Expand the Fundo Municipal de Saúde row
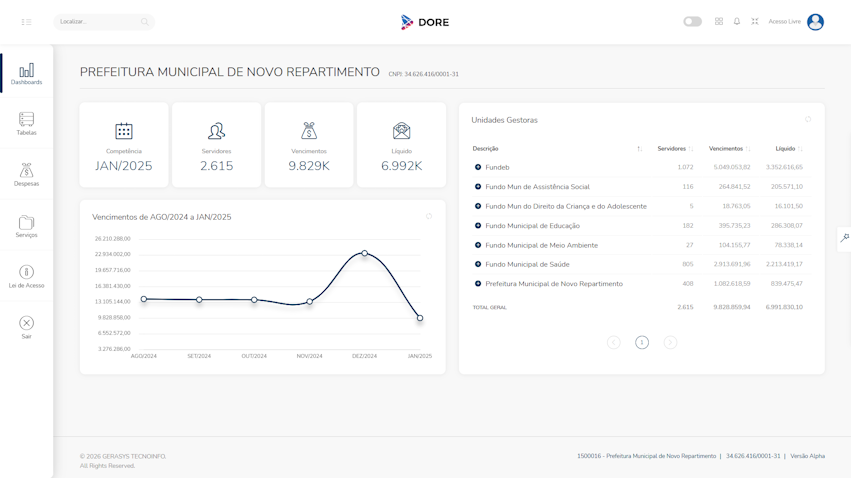Screen dimensions: 851x478 coord(478,264)
